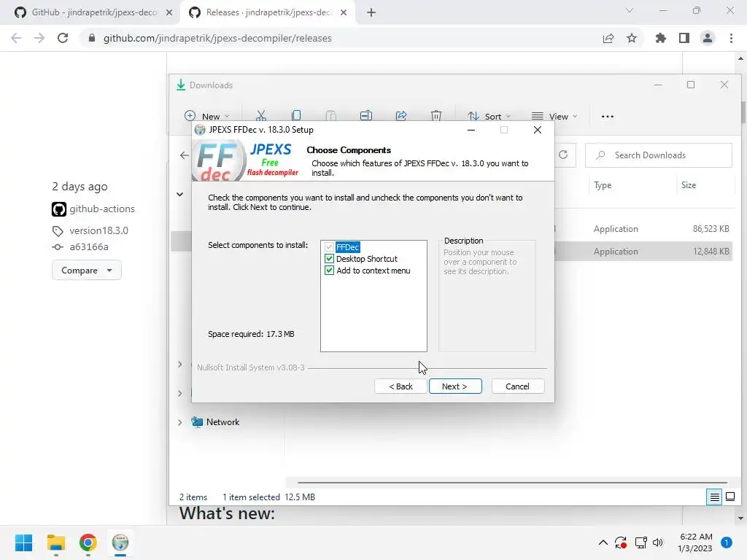Switch to details view icon in status bar
This screenshot has height=560, width=747.
[x=714, y=497]
